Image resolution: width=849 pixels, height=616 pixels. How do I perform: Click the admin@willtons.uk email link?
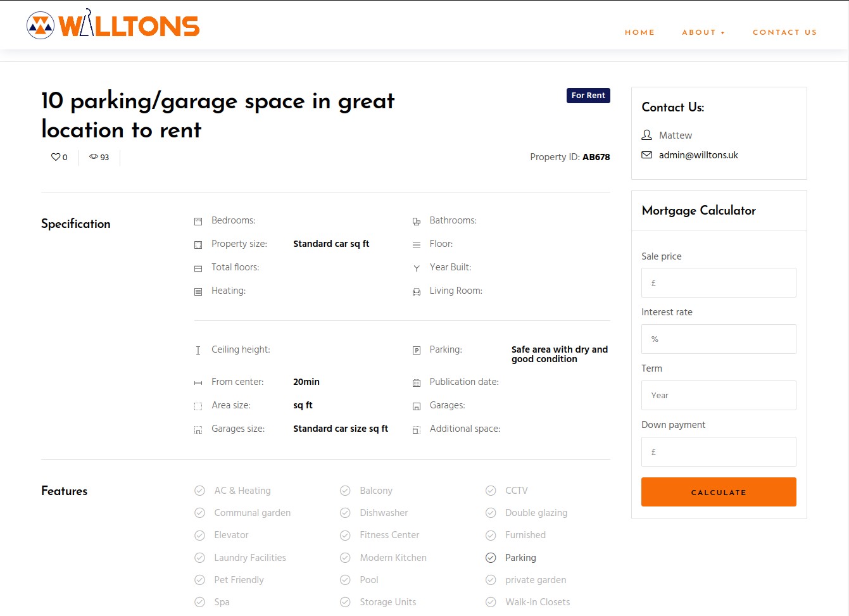698,155
